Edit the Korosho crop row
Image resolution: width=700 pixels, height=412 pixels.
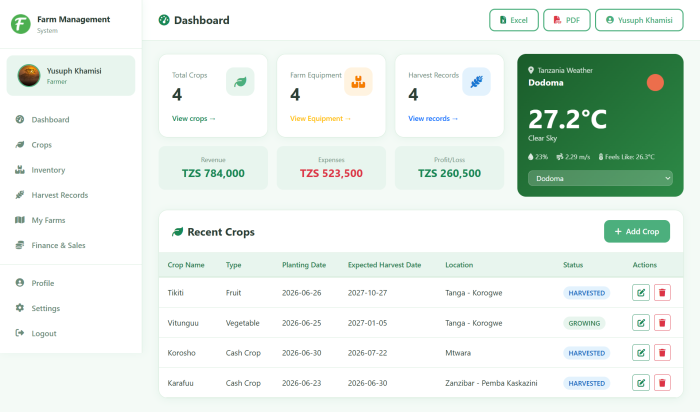coord(641,353)
